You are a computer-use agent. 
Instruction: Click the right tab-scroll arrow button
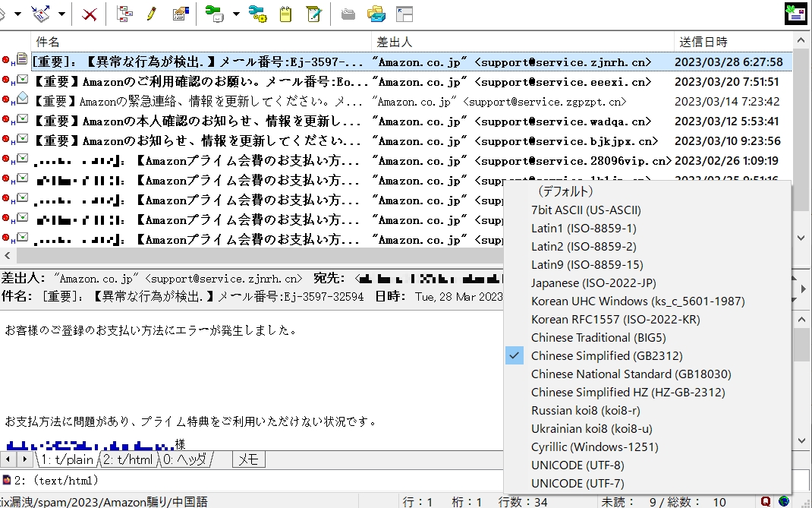(24, 459)
